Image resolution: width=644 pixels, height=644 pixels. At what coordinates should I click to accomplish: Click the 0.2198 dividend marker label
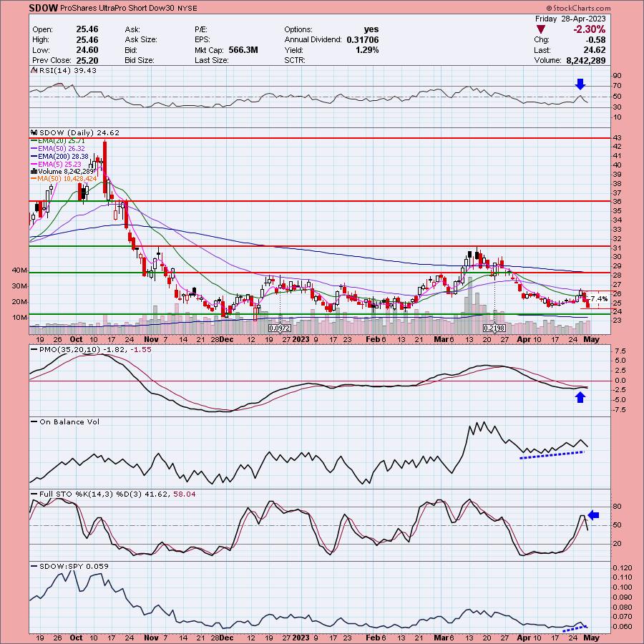click(x=494, y=328)
